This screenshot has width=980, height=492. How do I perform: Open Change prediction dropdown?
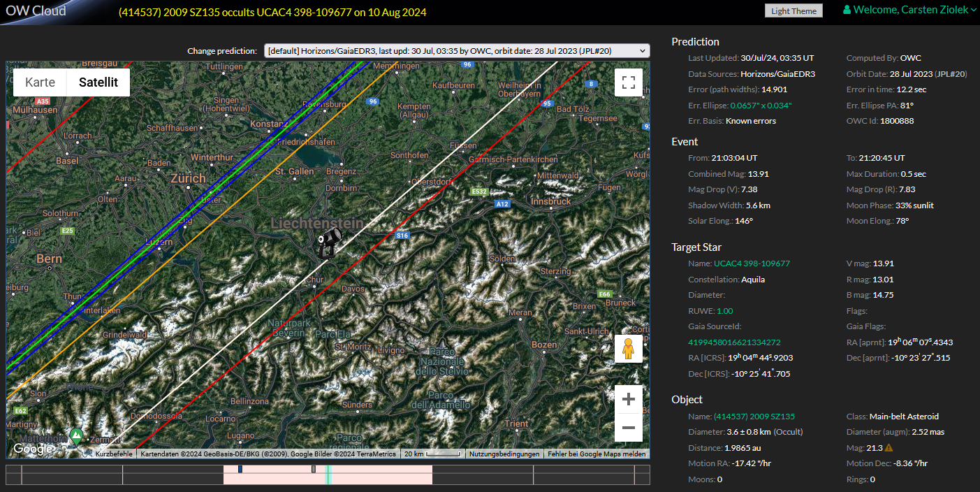pos(457,50)
